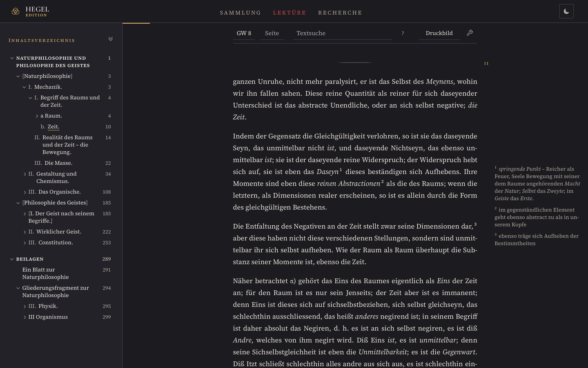This screenshot has height=368, width=588.
Task: Collapse the [Philosophie des Geistes] node
Action: 18,203
